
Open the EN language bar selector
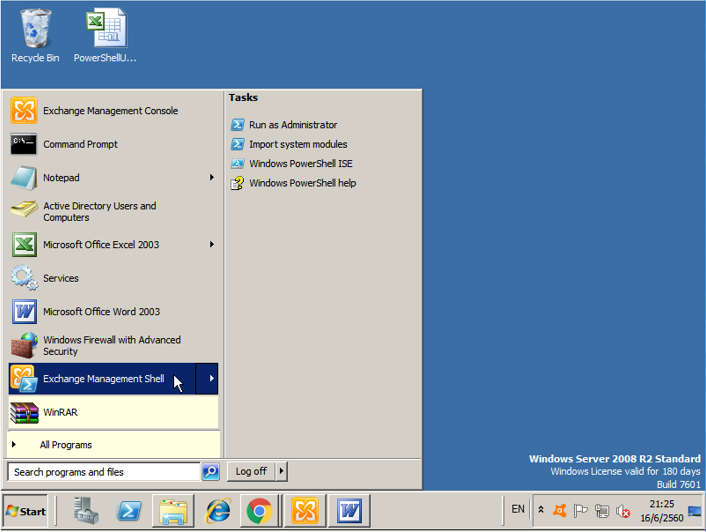tap(518, 509)
